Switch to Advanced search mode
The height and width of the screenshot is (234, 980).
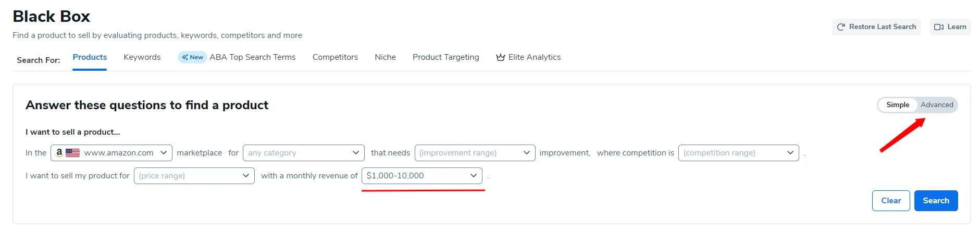(x=936, y=105)
